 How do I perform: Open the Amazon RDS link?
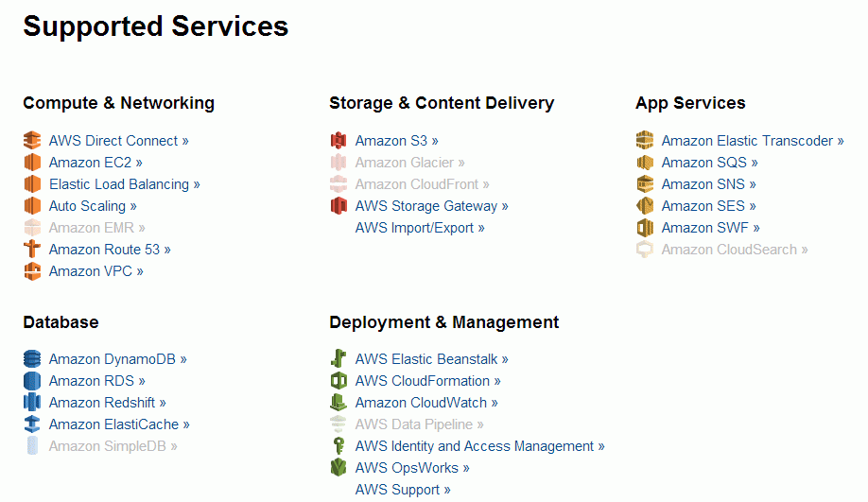point(97,381)
